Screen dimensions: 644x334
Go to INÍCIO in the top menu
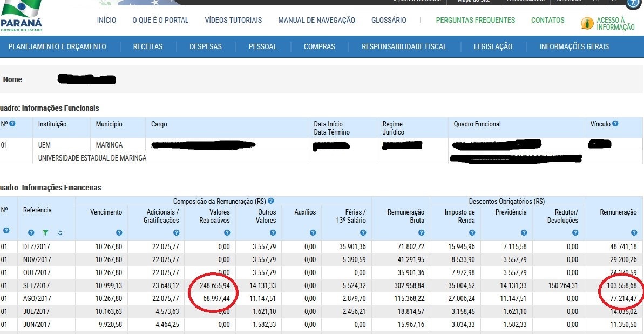point(106,20)
